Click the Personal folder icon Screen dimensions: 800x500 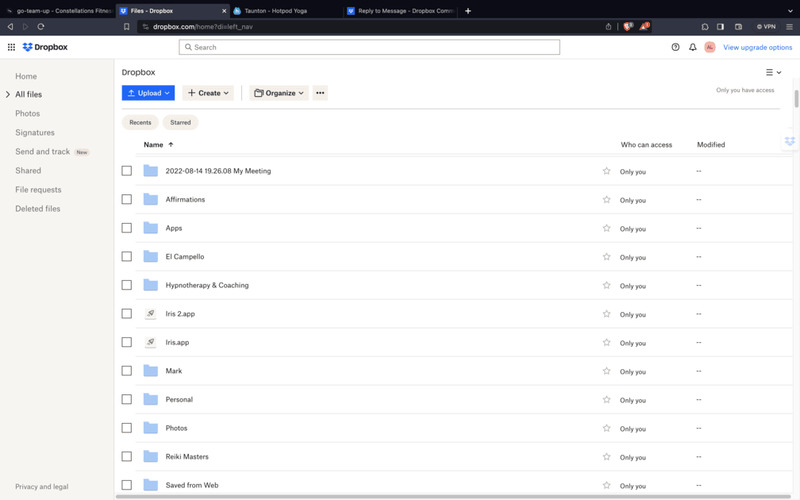(150, 399)
